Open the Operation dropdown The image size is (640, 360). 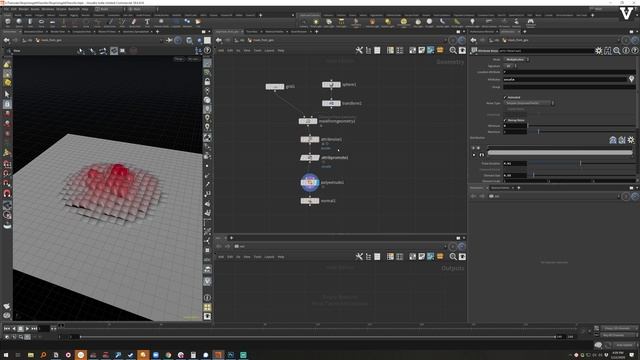(516, 60)
